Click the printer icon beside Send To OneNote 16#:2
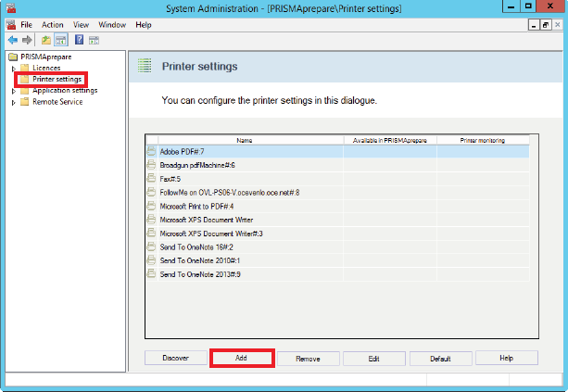Viewport: 568px width, 392px height. tap(151, 247)
